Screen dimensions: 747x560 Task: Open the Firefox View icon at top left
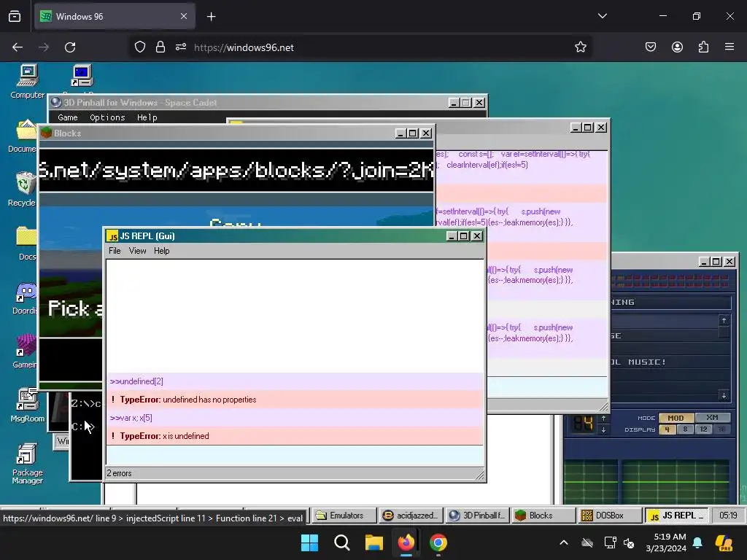[x=15, y=16]
